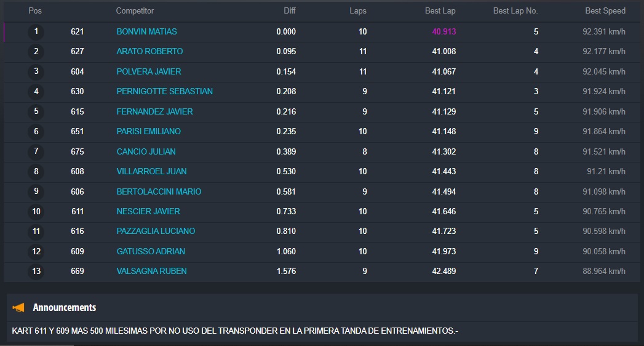Open PERNIGOTTE SEBASTIAN details

pos(164,91)
